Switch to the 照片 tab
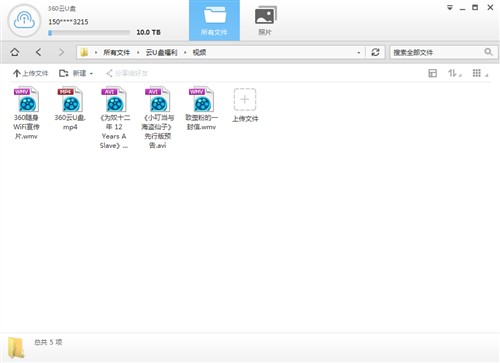This screenshot has height=363, width=500. [x=265, y=20]
